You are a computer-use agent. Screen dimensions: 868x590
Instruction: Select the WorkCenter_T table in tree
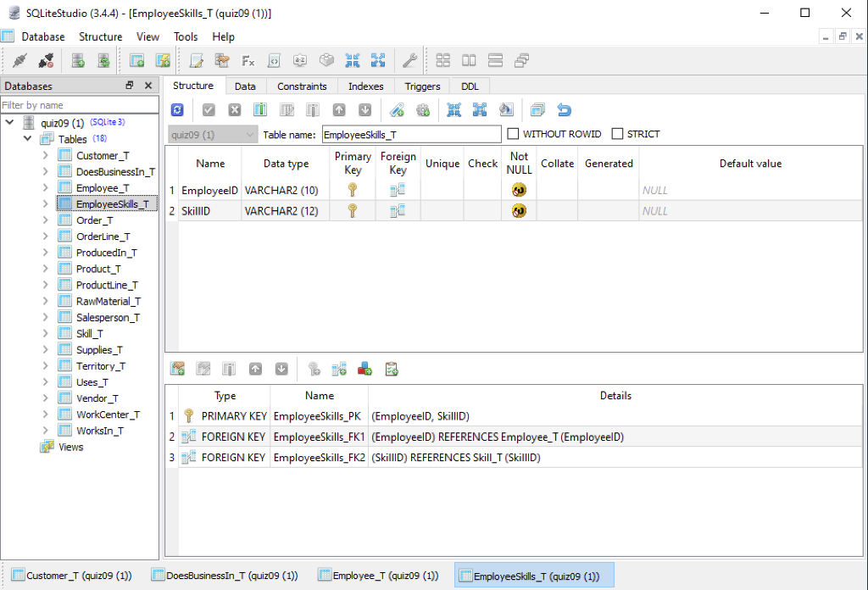pyautogui.click(x=108, y=415)
